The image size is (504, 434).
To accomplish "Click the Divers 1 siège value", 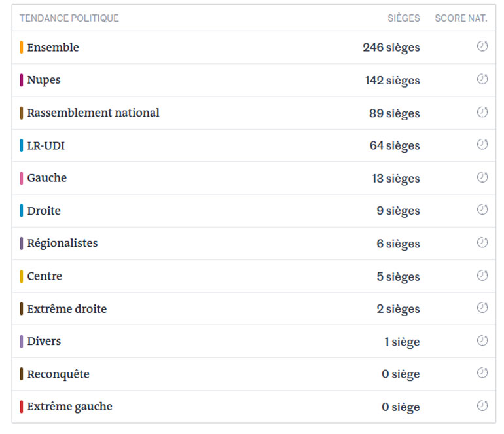I will coord(402,342).
